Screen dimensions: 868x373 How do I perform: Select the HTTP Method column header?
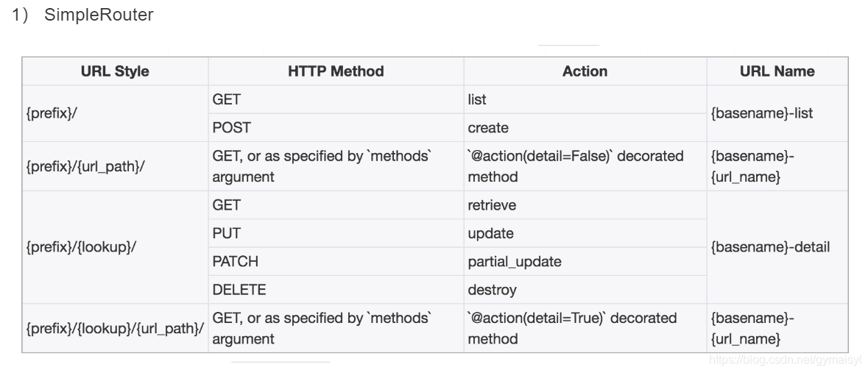coord(336,71)
